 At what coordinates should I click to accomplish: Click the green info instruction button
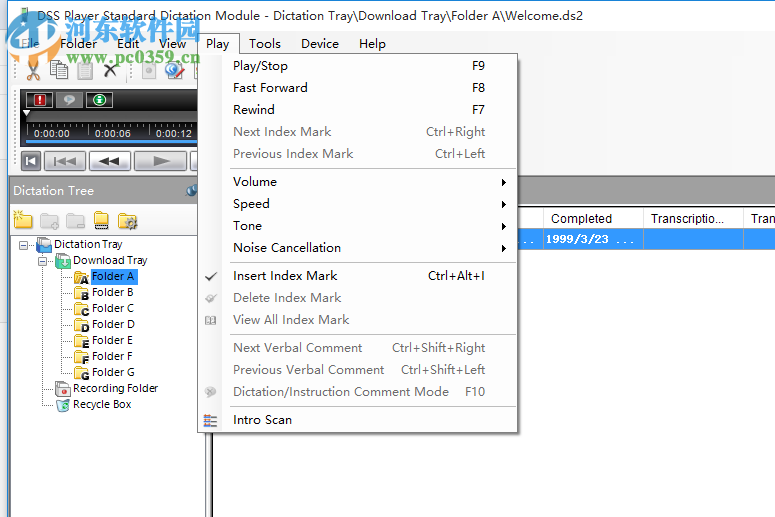point(99,100)
